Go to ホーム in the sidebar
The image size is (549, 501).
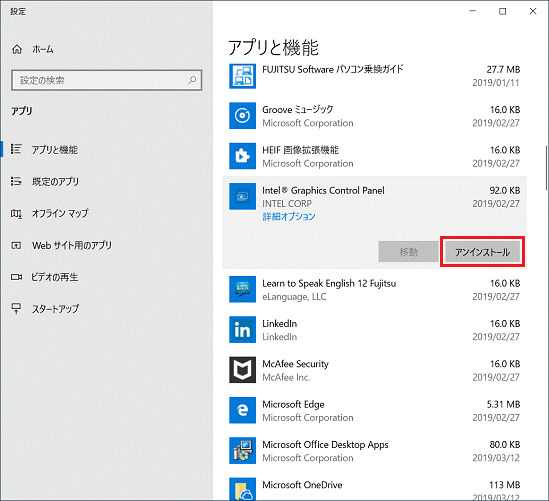pyautogui.click(x=43, y=49)
